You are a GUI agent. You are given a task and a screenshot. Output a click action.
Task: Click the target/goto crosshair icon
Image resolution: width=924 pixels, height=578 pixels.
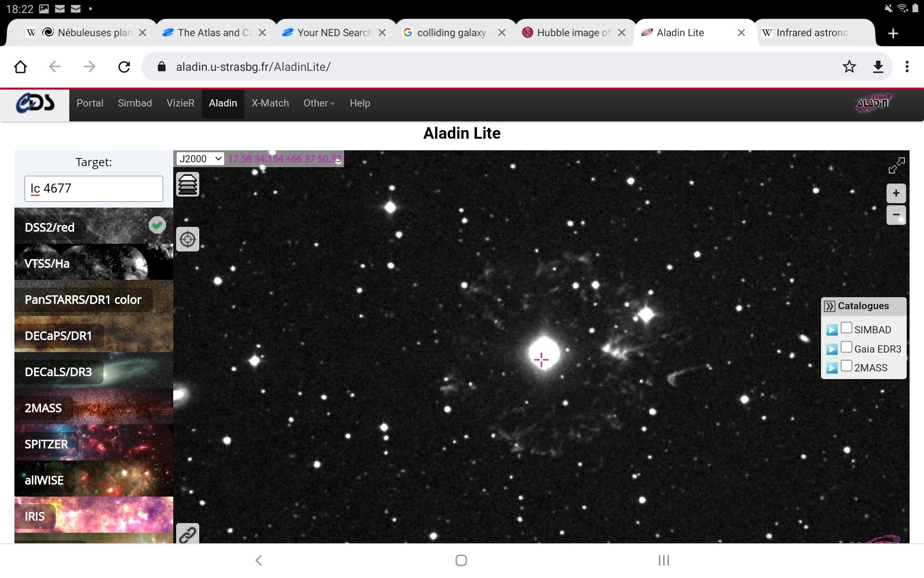tap(188, 239)
